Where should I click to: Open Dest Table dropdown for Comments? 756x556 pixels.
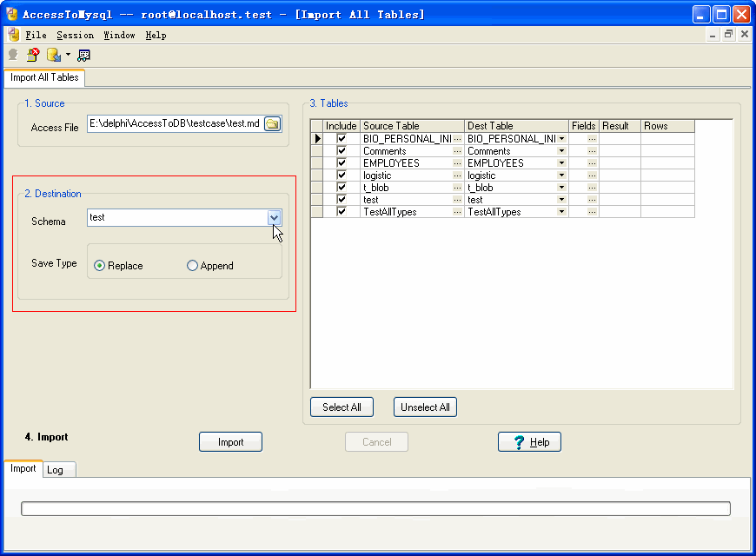pyautogui.click(x=561, y=151)
